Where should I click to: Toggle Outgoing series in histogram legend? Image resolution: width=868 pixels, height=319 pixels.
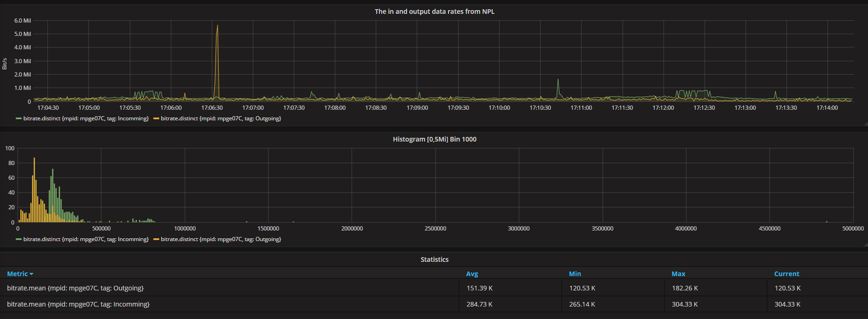[x=221, y=239]
